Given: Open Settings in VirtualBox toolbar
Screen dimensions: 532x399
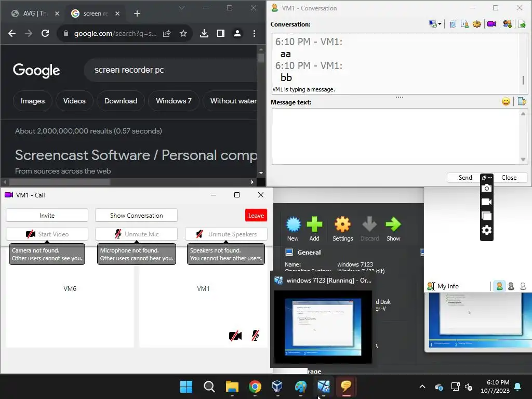Looking at the screenshot, I should [343, 229].
